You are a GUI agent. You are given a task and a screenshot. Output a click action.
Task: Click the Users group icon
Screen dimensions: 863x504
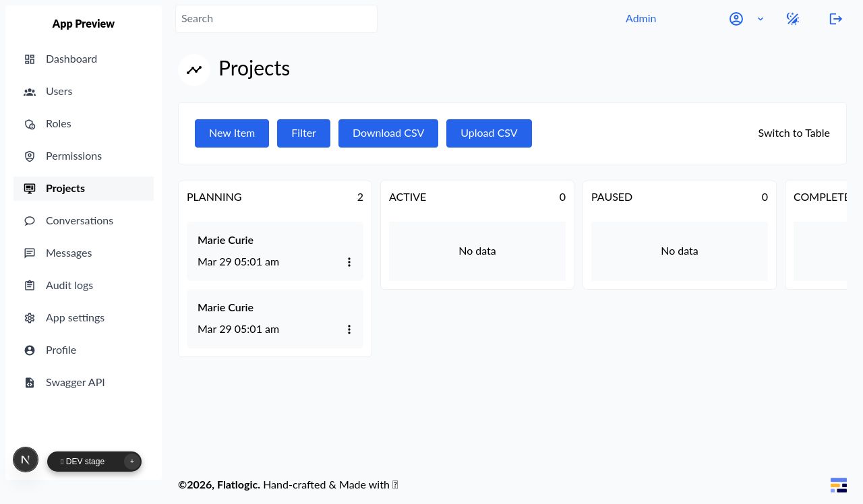click(x=30, y=92)
